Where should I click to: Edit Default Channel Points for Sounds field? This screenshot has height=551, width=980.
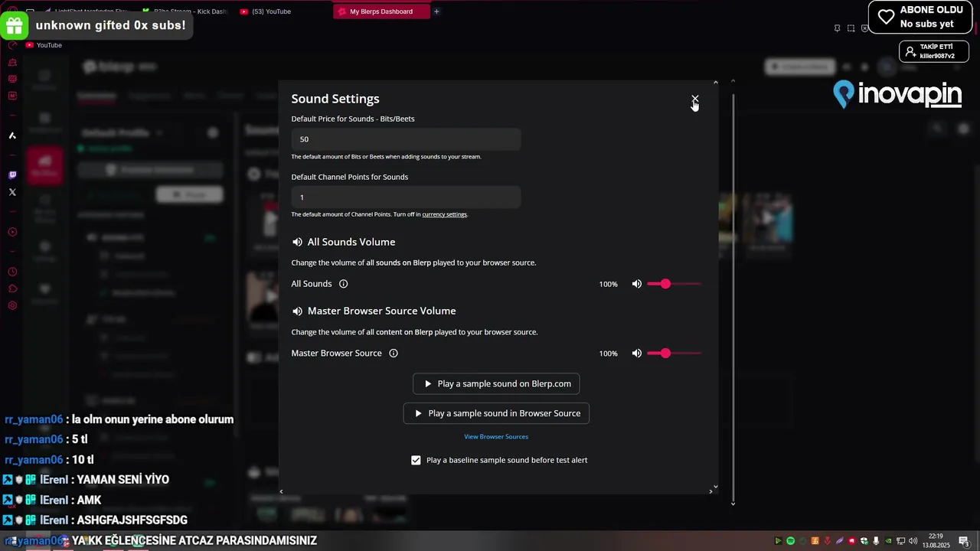pyautogui.click(x=406, y=197)
